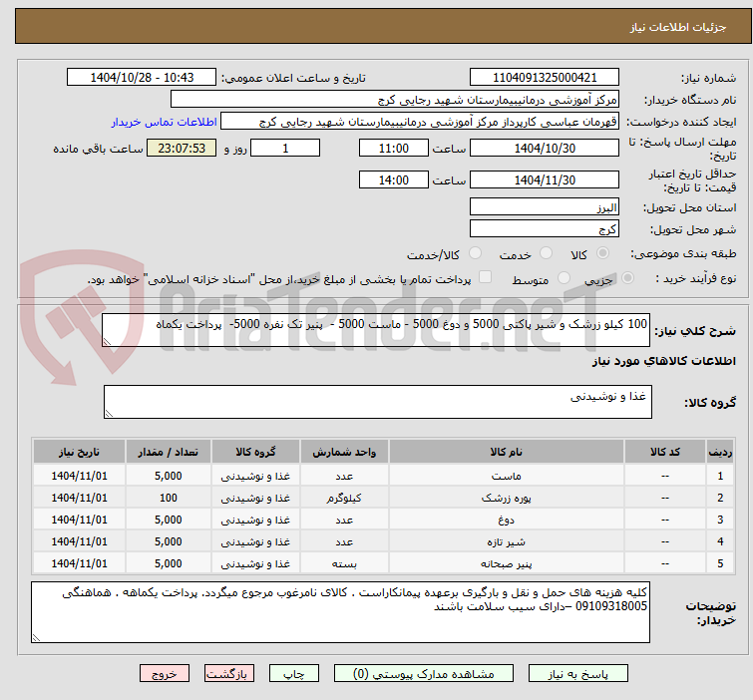
Task: Click the deadline hour field 11:00
Action: coord(393,148)
